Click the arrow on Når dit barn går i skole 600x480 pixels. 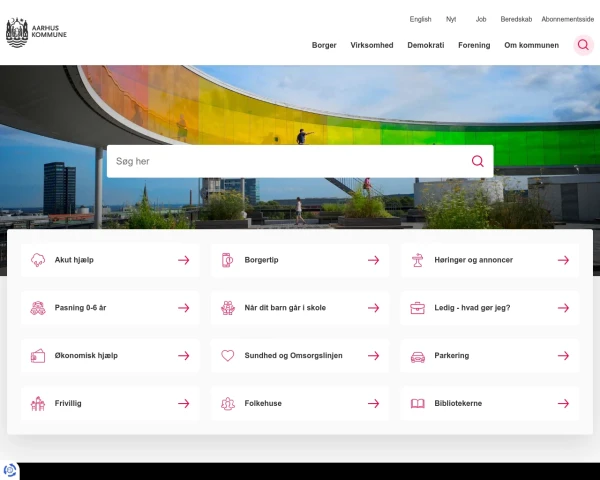(373, 308)
